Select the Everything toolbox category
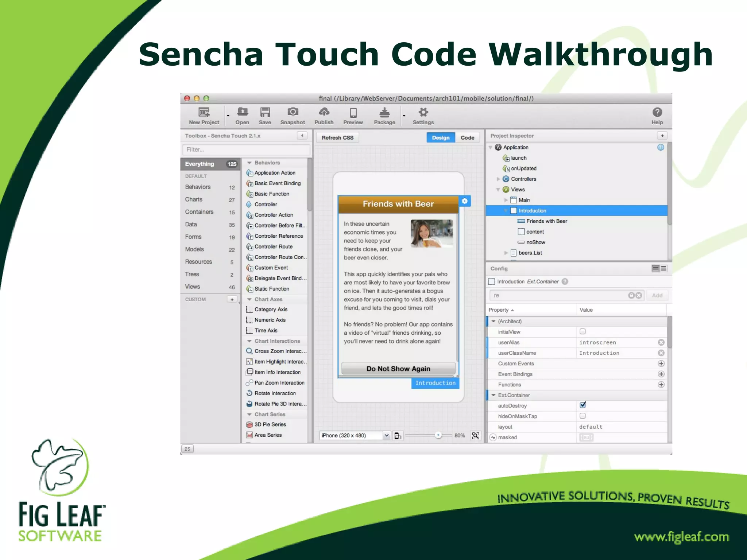 click(x=210, y=164)
